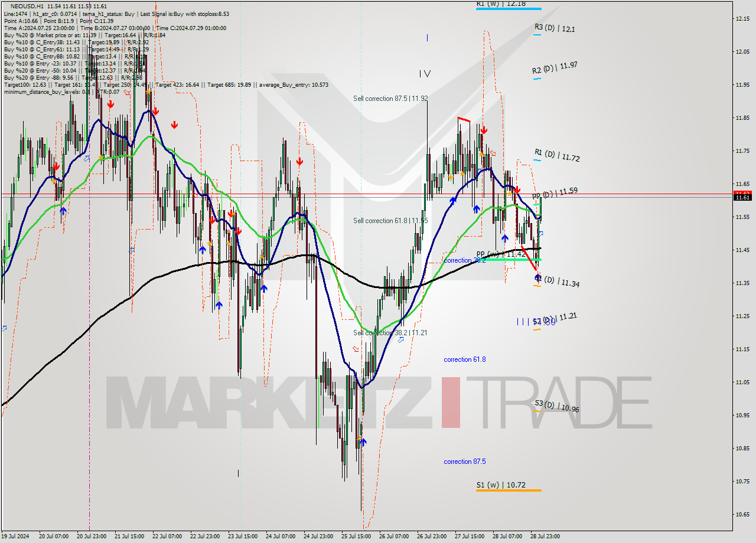This screenshot has height=543, width=756.
Task: Click the 10.65 price axis label
Action: click(743, 515)
